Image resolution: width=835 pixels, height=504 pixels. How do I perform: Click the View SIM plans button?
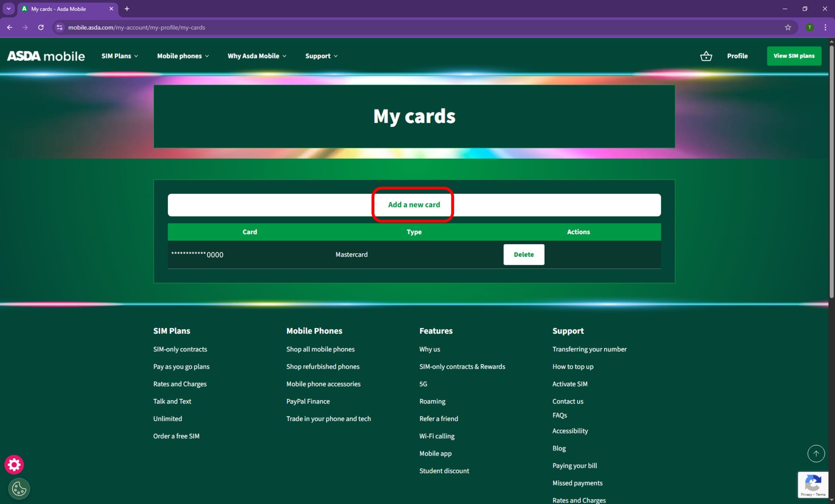(794, 56)
